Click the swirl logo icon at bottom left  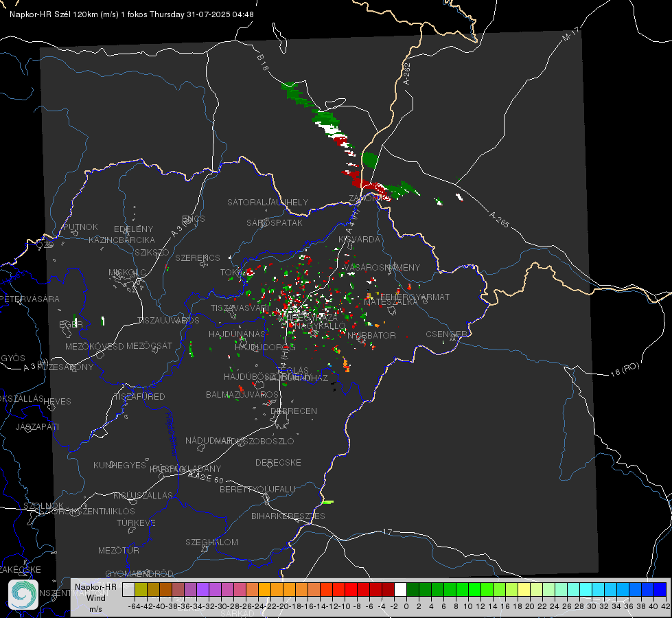click(23, 595)
